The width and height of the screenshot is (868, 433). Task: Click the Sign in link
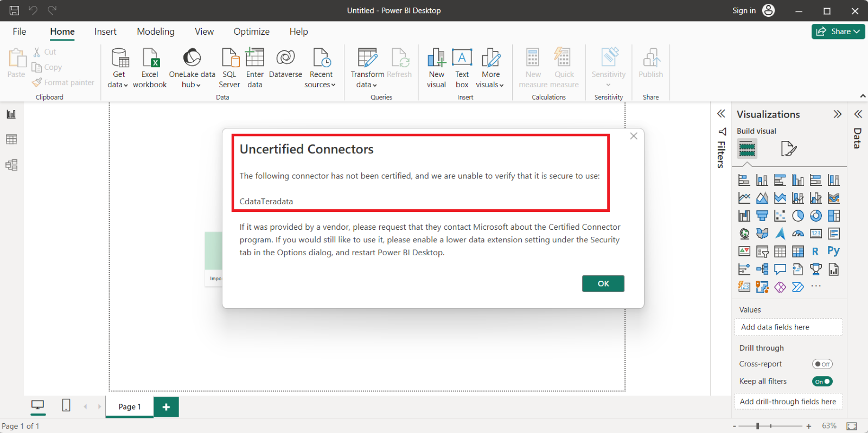(744, 10)
